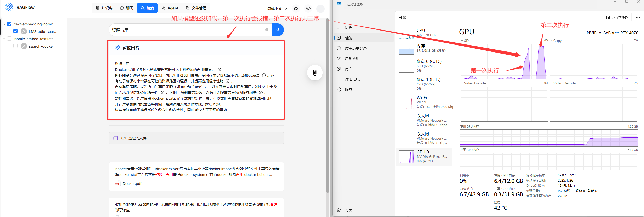Toggle the light/dark theme sun icon
The image size is (644, 217).
tap(308, 9)
